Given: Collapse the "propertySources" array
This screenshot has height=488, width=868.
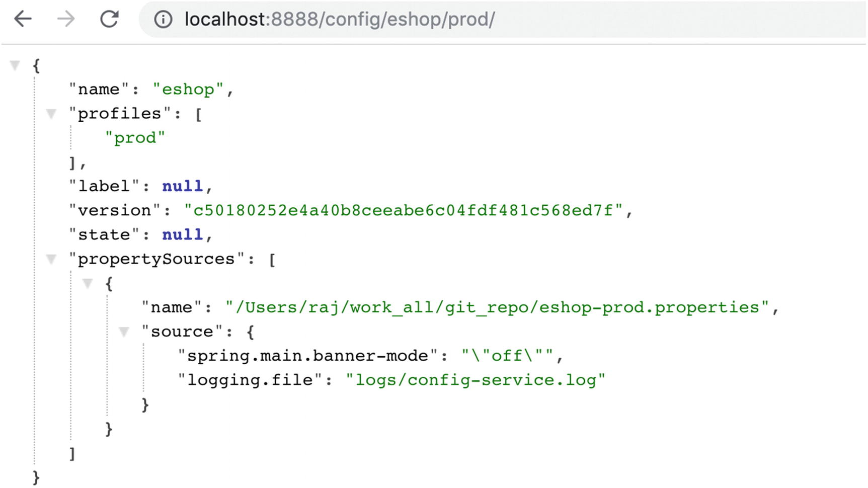Looking at the screenshot, I should pyautogui.click(x=51, y=259).
